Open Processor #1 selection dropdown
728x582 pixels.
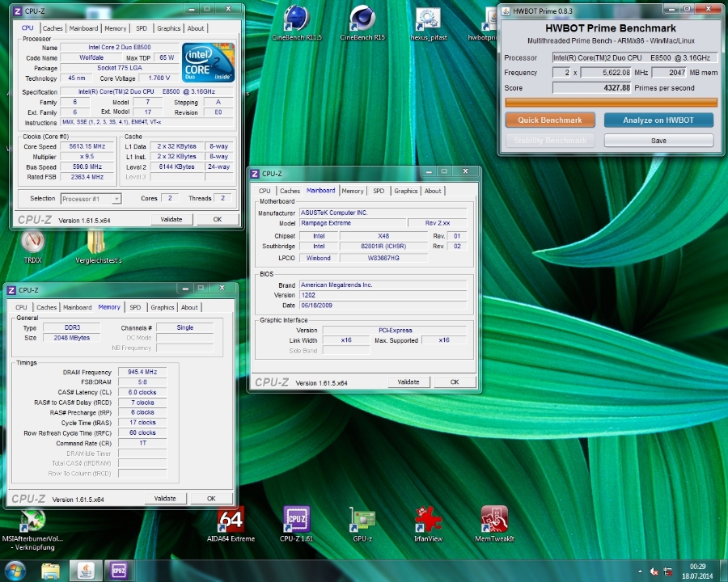[x=91, y=199]
